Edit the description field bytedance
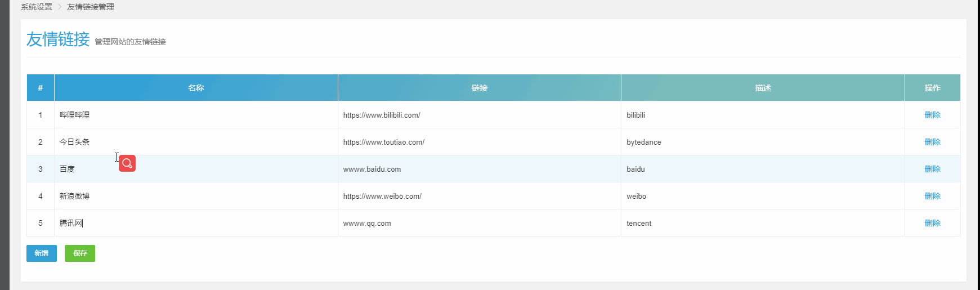This screenshot has width=980, height=290. [x=763, y=142]
